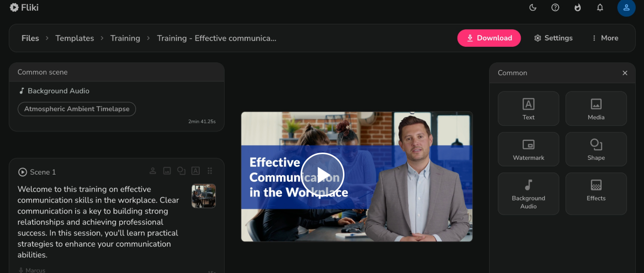Screen dimensions: 644x273
Task: Open the notifications bell
Action: pos(600,7)
